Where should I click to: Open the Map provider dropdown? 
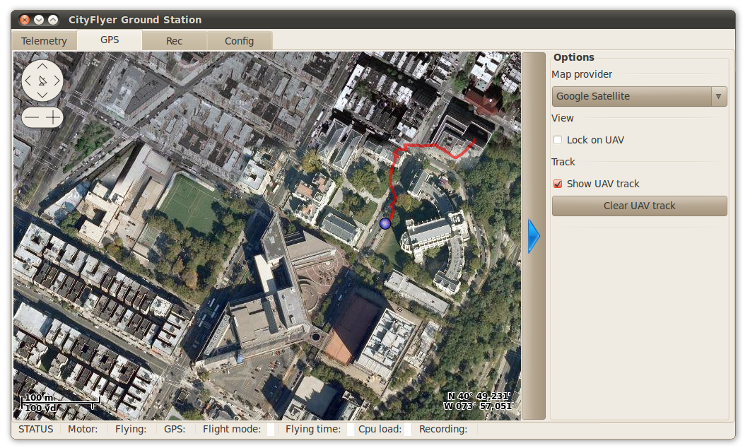coord(639,96)
